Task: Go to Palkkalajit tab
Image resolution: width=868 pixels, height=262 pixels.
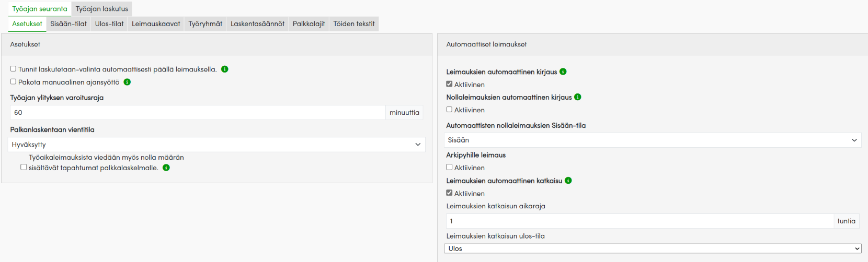Action: point(309,24)
